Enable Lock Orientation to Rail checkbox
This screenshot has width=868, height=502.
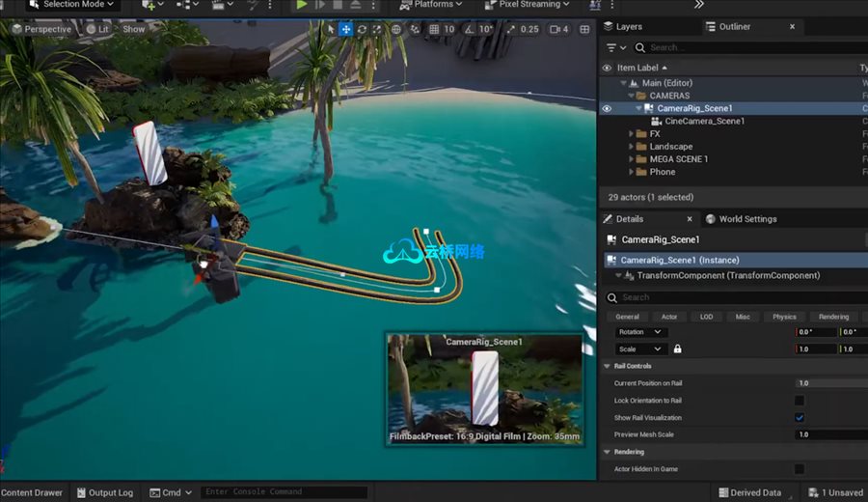[x=799, y=401]
